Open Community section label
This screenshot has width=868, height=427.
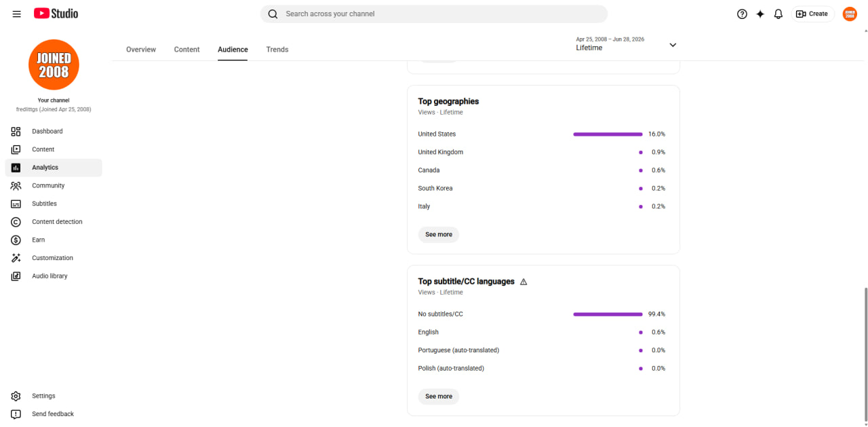pos(48,185)
